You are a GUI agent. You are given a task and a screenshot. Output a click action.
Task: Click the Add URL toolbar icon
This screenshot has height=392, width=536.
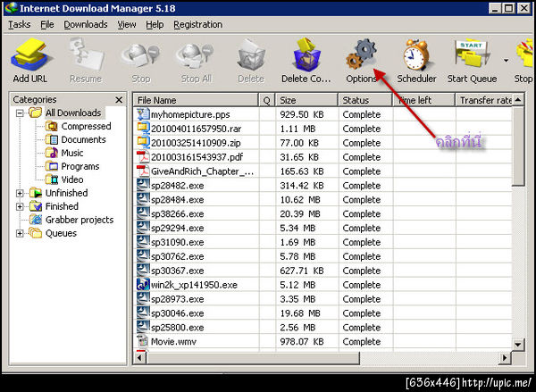point(30,54)
